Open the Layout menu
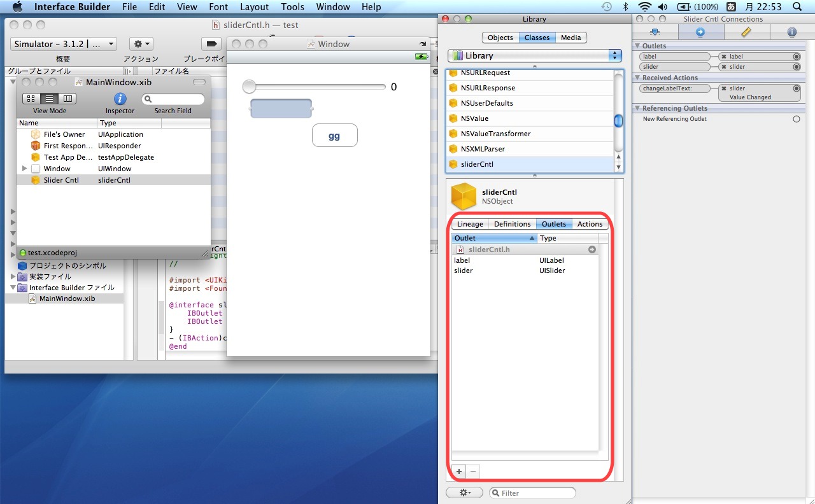Screen dimensions: 815x504 (254, 7)
